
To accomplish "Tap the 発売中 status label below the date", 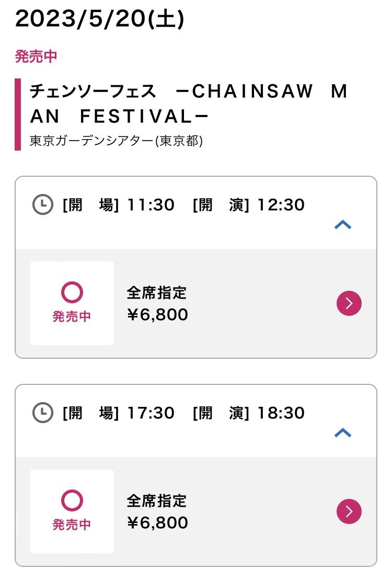I will point(36,56).
